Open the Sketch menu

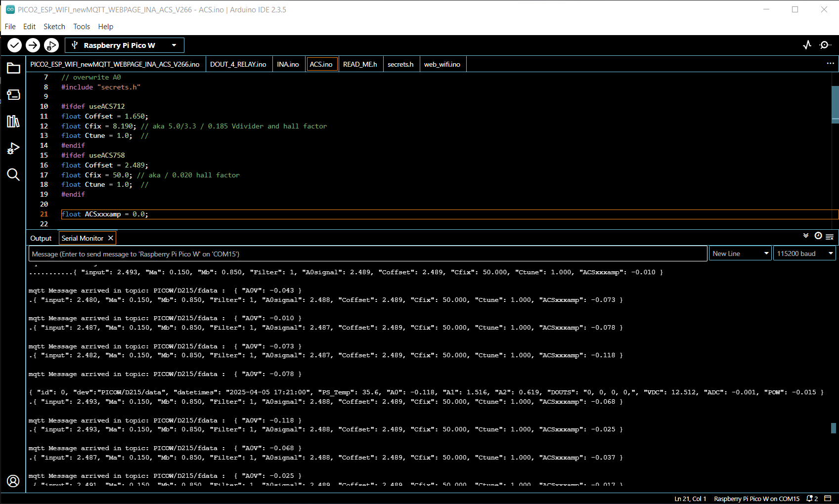coord(54,27)
